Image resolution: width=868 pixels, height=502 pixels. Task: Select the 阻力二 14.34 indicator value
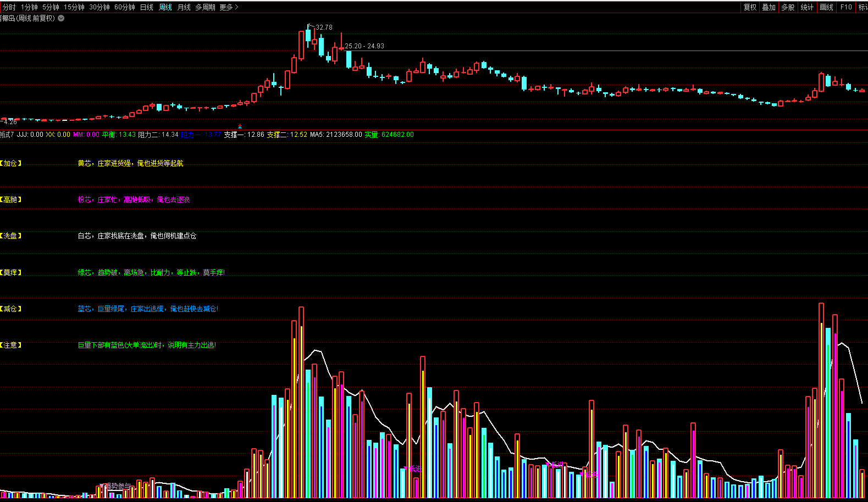pyautogui.click(x=158, y=135)
